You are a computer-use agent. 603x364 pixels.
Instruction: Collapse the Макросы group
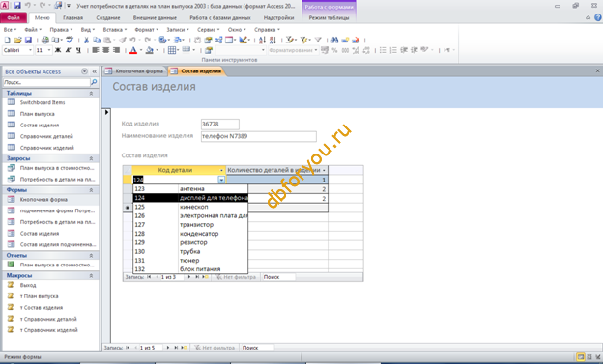pos(91,275)
